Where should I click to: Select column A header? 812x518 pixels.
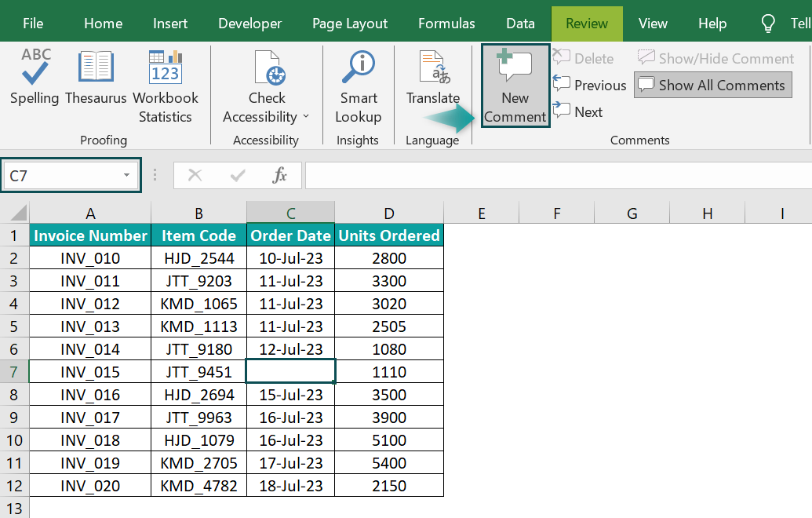point(90,213)
